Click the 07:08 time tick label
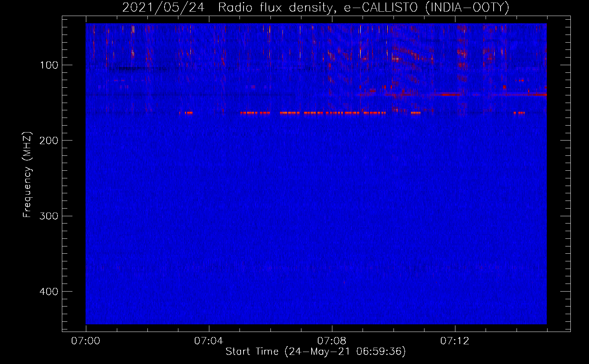Image resolution: width=589 pixels, height=364 pixels. click(332, 341)
